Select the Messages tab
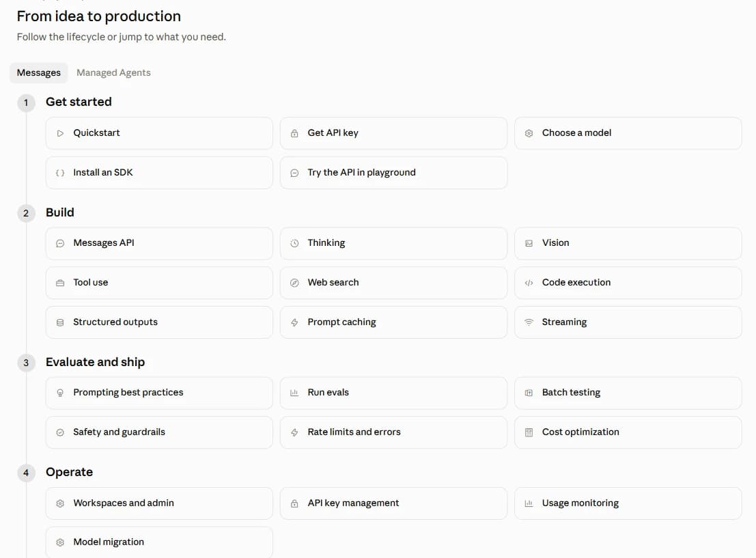This screenshot has height=558, width=756. [38, 73]
